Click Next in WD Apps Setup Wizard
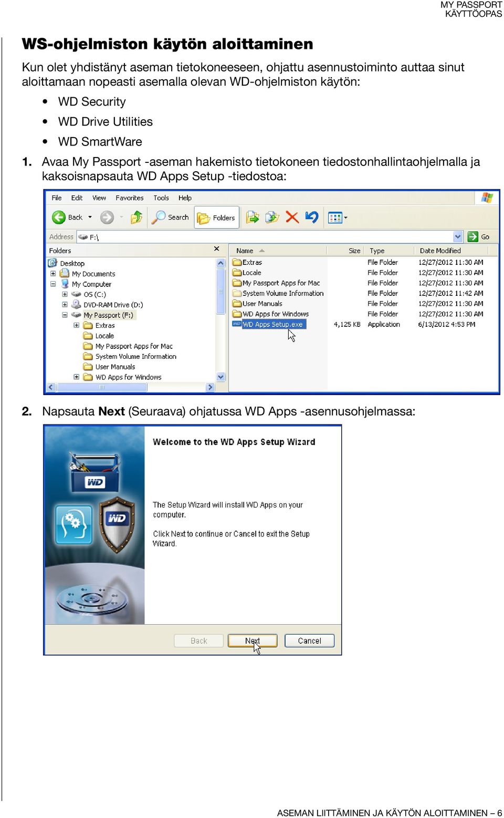This screenshot has width=504, height=818. coord(253,640)
